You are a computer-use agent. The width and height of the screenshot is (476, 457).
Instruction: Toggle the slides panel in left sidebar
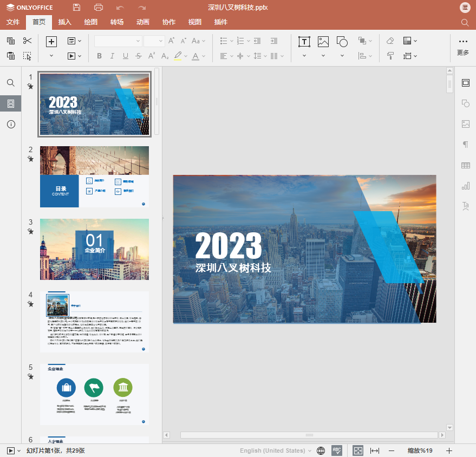pos(11,103)
